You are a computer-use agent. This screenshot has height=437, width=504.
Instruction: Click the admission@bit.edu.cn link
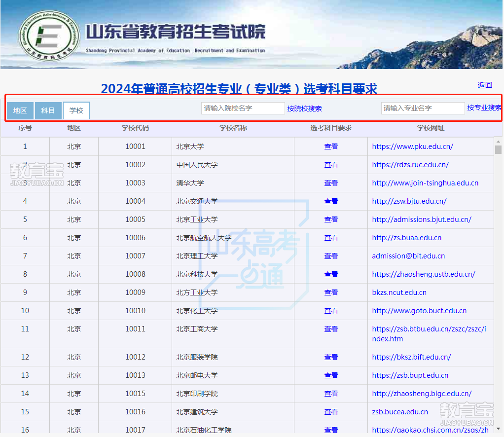408,256
